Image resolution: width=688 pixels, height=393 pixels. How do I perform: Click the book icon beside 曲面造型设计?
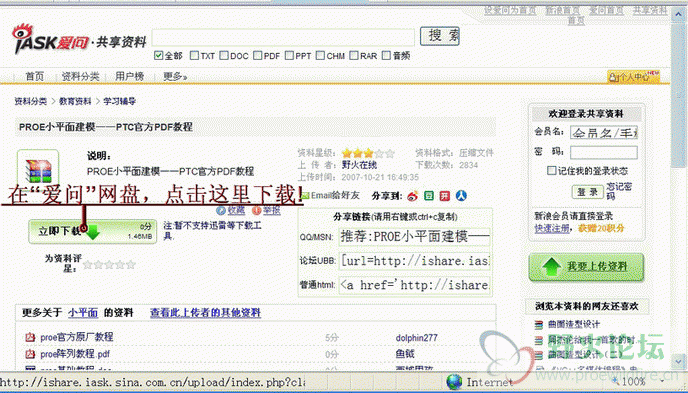point(539,325)
